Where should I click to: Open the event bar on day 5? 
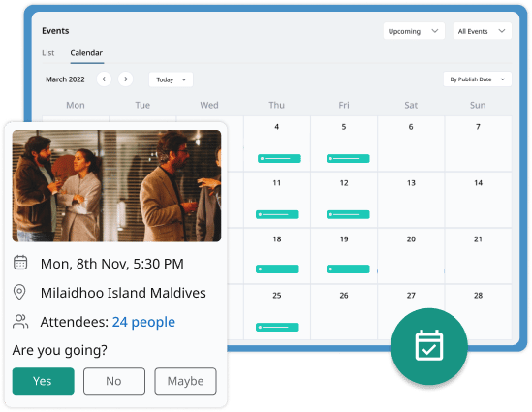pyautogui.click(x=348, y=158)
